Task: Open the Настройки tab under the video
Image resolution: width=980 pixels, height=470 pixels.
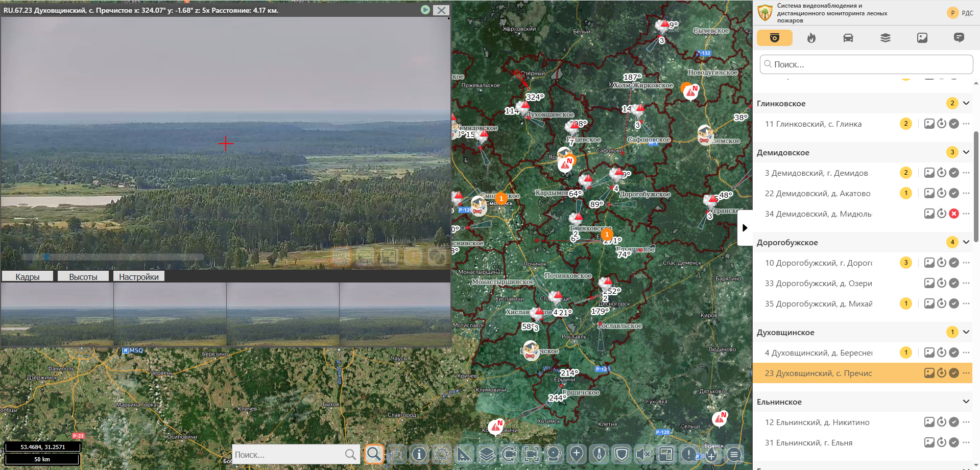Action: pyautogui.click(x=138, y=276)
